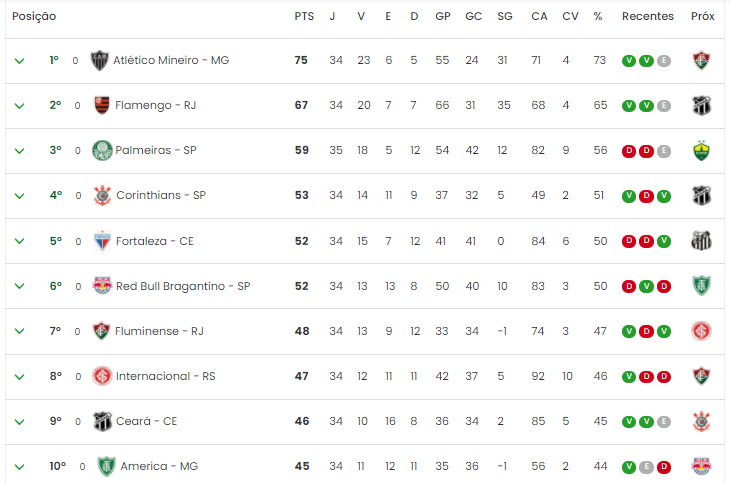Open the Fluminense - RJ team link
The image size is (730, 485).
(x=159, y=331)
